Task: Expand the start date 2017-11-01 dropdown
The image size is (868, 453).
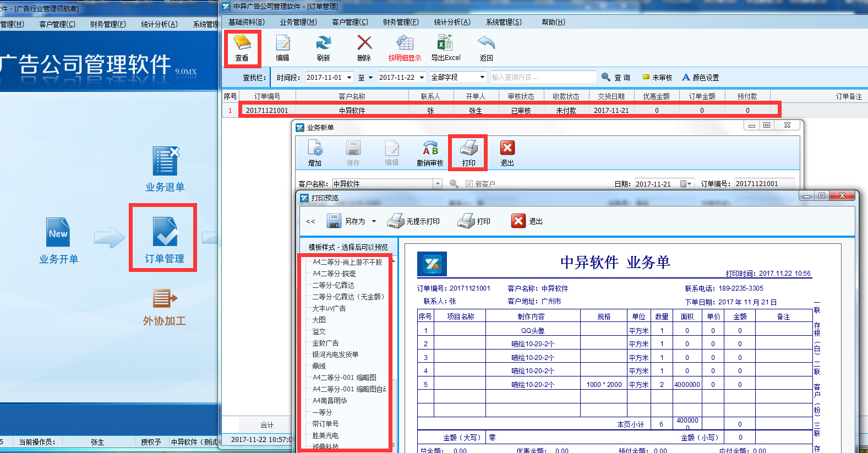Action: point(350,78)
